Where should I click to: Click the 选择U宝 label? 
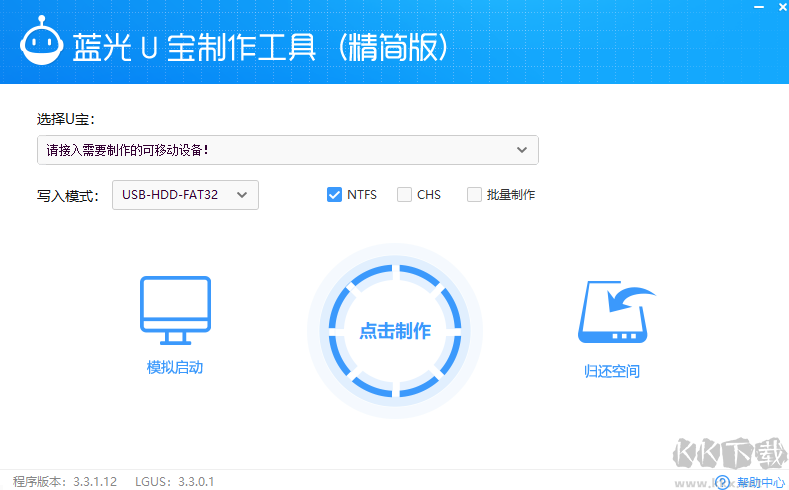click(66, 119)
